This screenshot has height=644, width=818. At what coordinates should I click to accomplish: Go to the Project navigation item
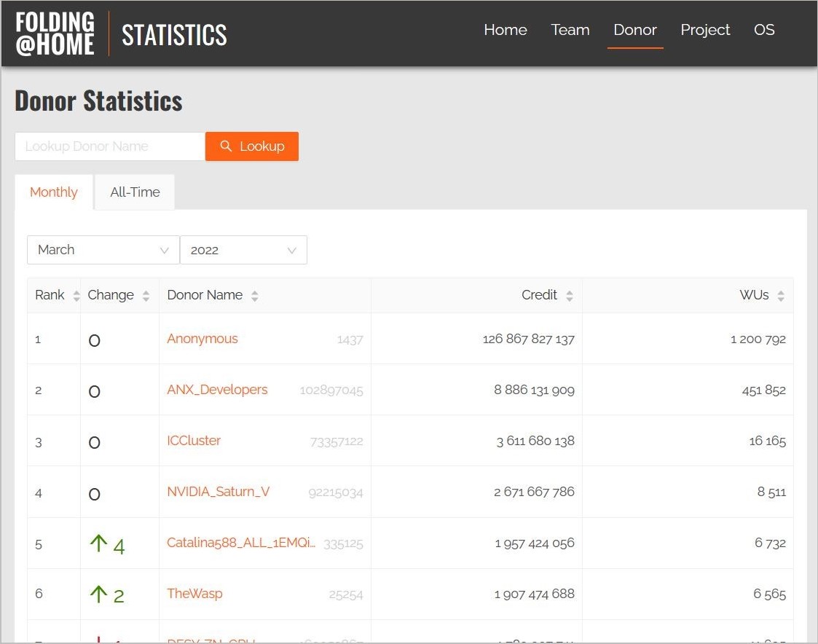[x=704, y=30]
